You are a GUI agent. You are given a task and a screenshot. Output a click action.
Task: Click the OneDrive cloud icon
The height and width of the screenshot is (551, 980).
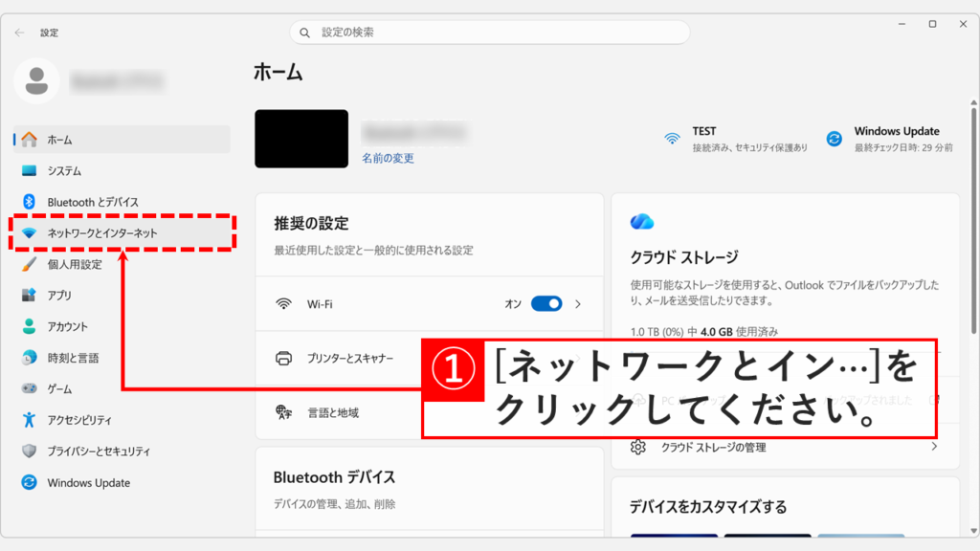[x=642, y=222]
